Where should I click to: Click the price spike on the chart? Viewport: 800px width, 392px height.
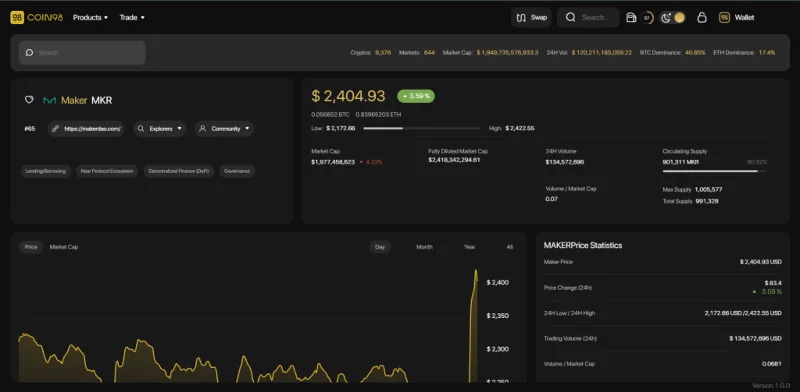click(x=474, y=327)
